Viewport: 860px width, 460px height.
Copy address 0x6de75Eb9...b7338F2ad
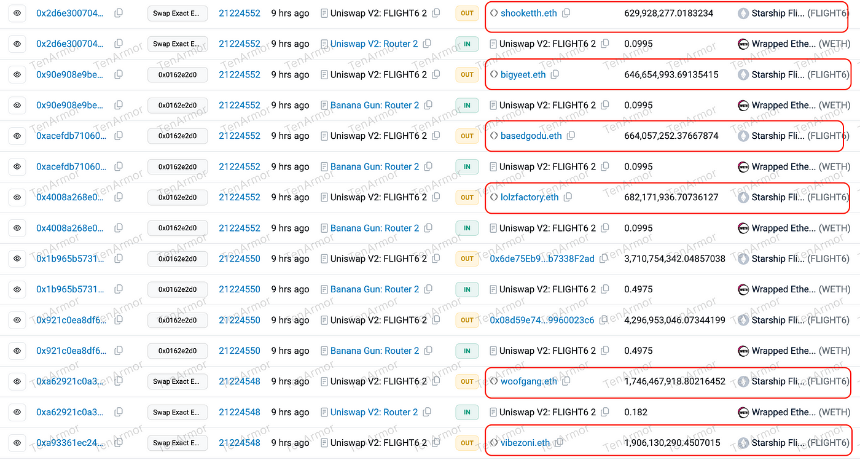[x=603, y=258]
